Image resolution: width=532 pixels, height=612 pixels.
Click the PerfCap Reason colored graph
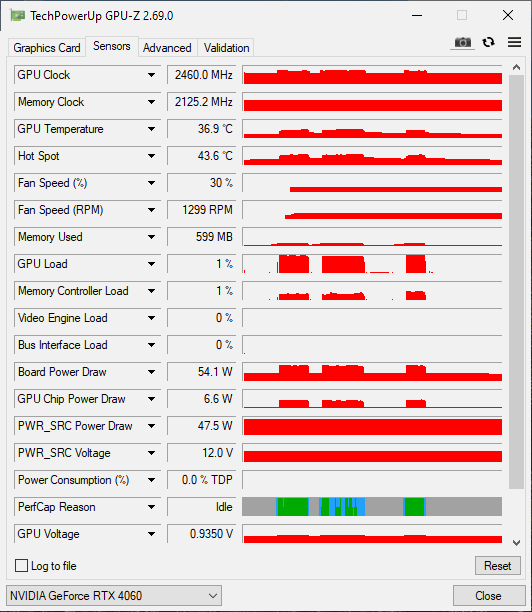click(372, 507)
